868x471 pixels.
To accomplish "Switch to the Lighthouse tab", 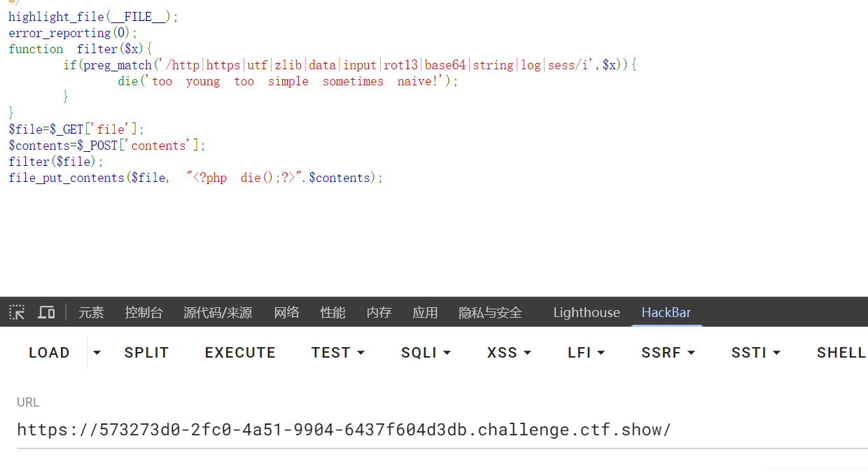I will pos(587,312).
